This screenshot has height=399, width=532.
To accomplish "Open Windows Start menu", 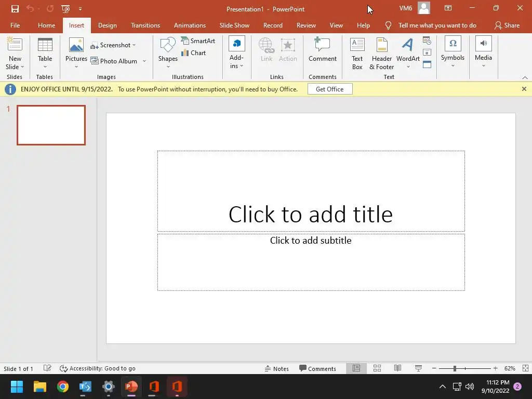I will coord(17,387).
